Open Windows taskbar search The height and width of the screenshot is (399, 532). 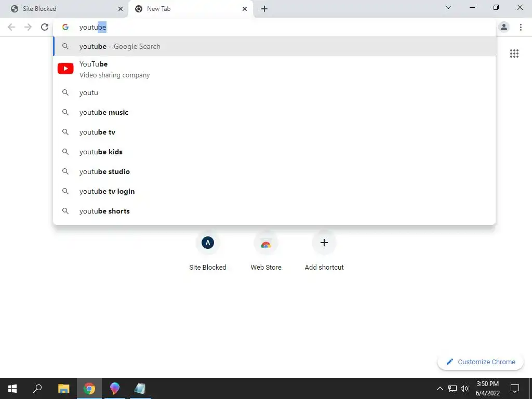pos(37,389)
